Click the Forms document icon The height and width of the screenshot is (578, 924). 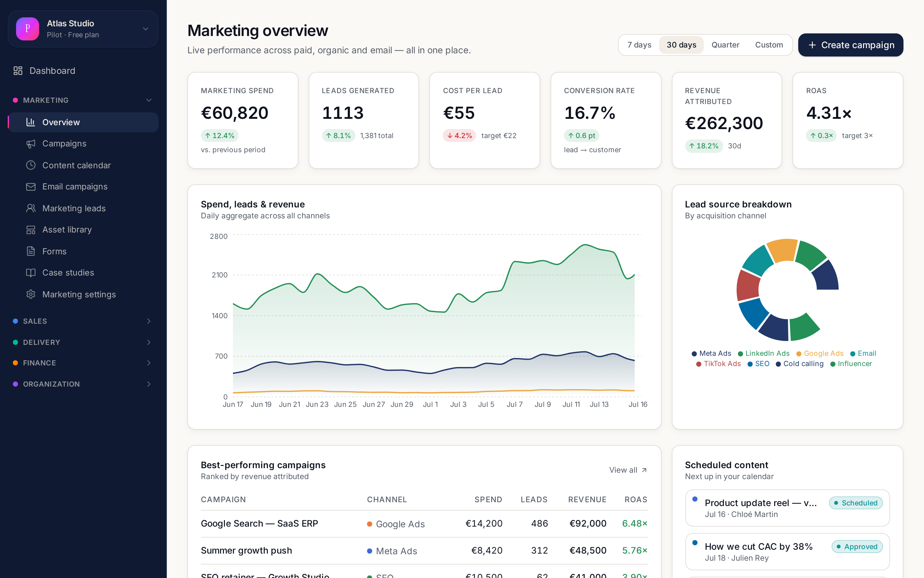pos(30,251)
